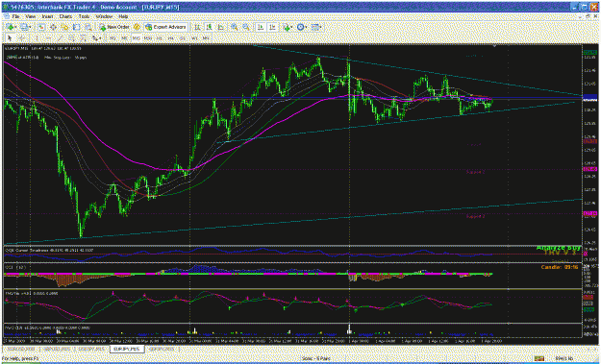
Task: Select the Trendline drawing tool
Action: click(x=61, y=37)
